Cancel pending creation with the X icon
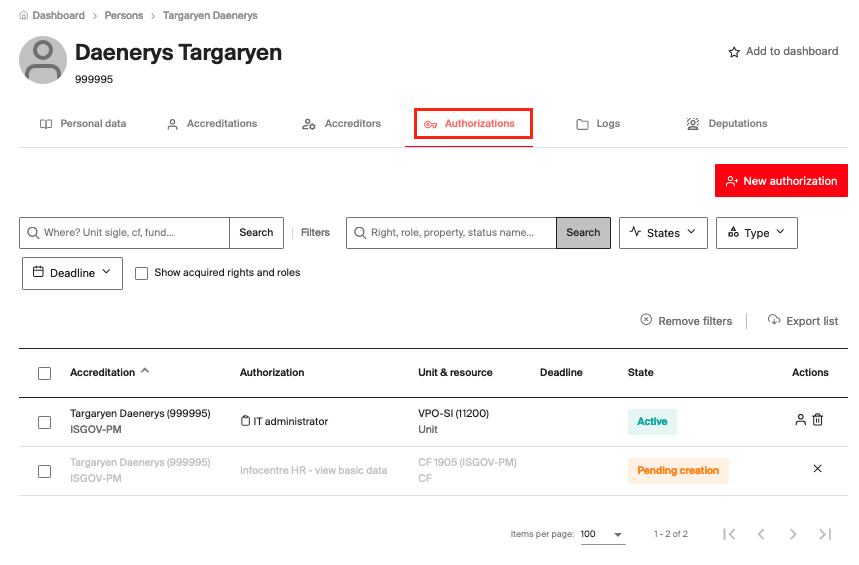This screenshot has width=859, height=565. tap(817, 469)
